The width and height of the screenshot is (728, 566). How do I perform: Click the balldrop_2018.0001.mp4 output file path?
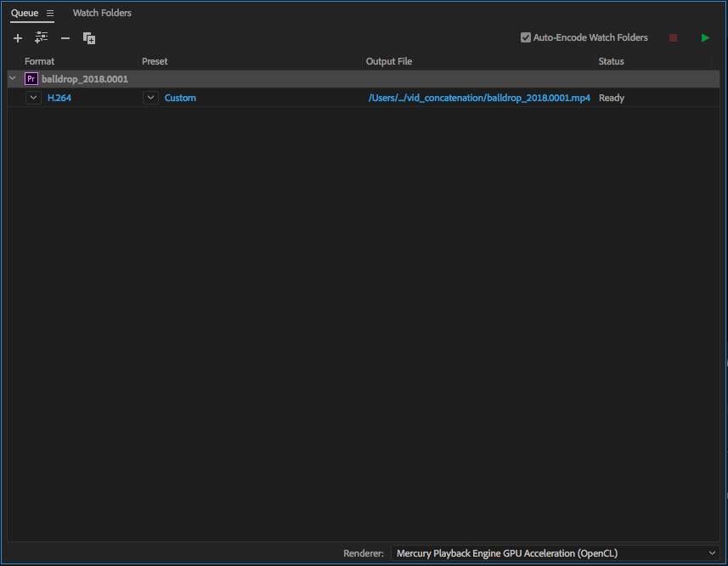click(x=479, y=98)
